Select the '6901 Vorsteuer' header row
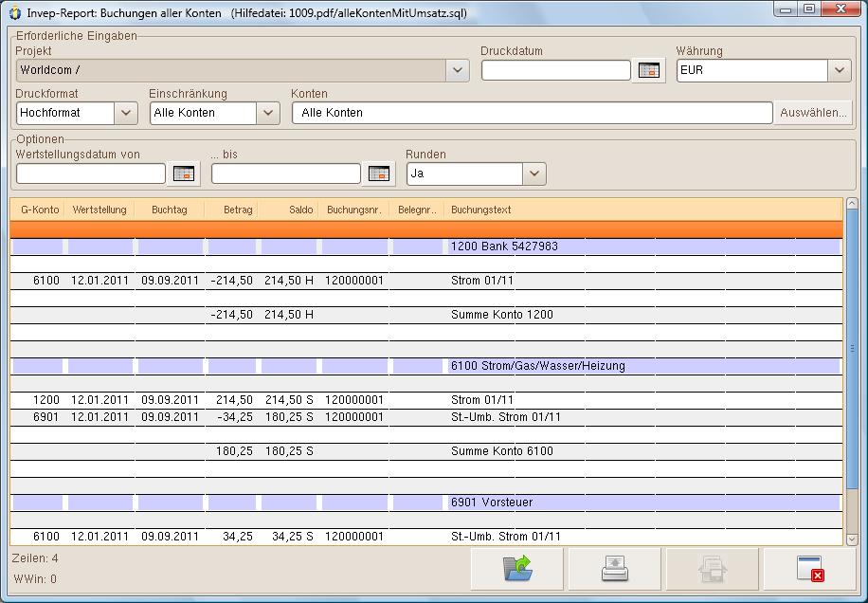This screenshot has width=868, height=603. (426, 502)
